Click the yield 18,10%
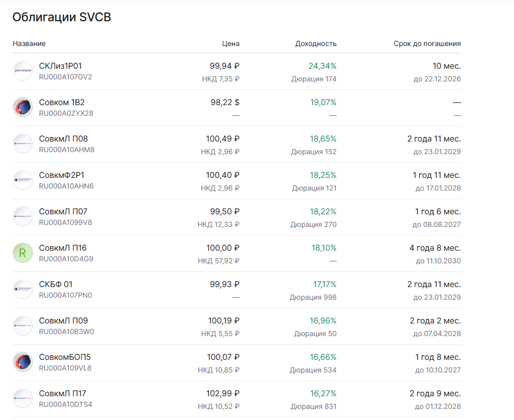 [324, 248]
